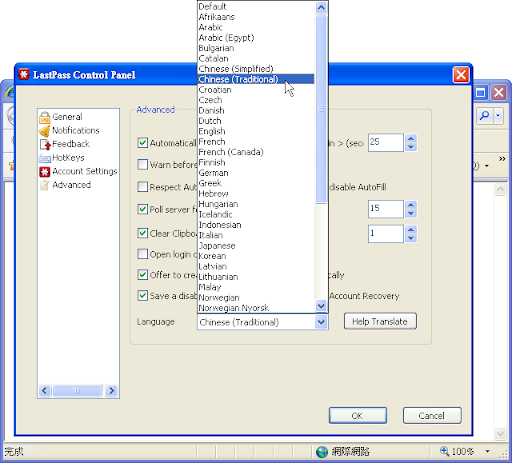Select Norwegian Nyorsk language option

pos(256,308)
